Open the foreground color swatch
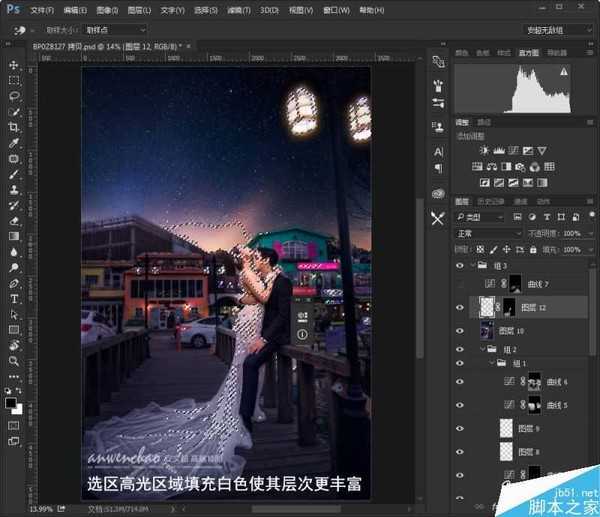600x517 pixels. 11,403
